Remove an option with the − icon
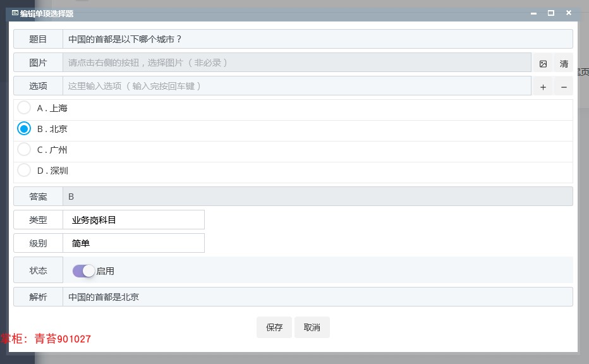 (x=563, y=86)
